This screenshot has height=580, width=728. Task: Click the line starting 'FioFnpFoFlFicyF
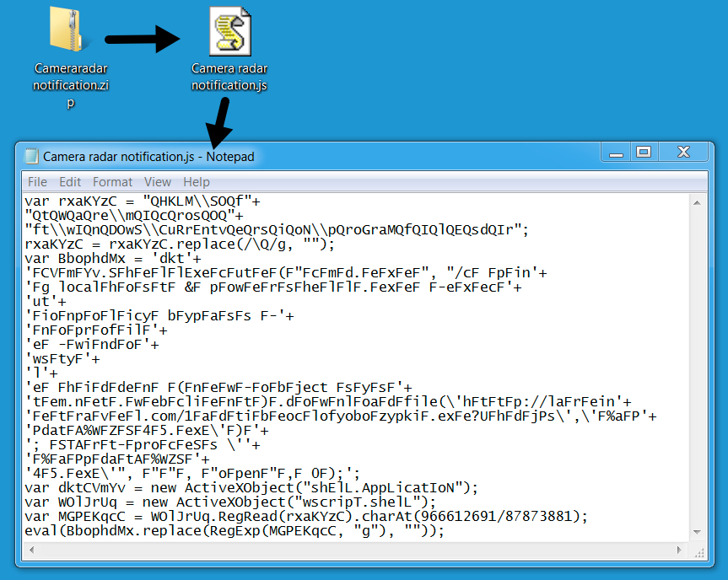point(159,316)
